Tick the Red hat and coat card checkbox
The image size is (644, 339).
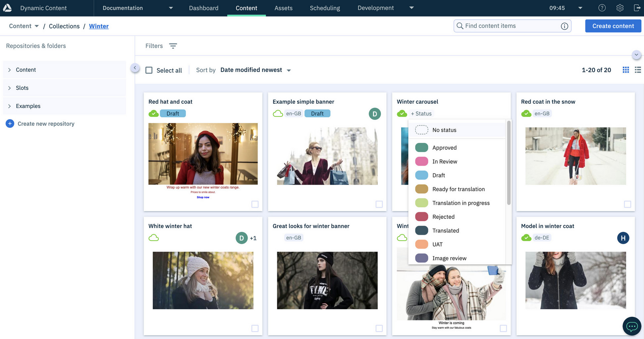tap(255, 204)
